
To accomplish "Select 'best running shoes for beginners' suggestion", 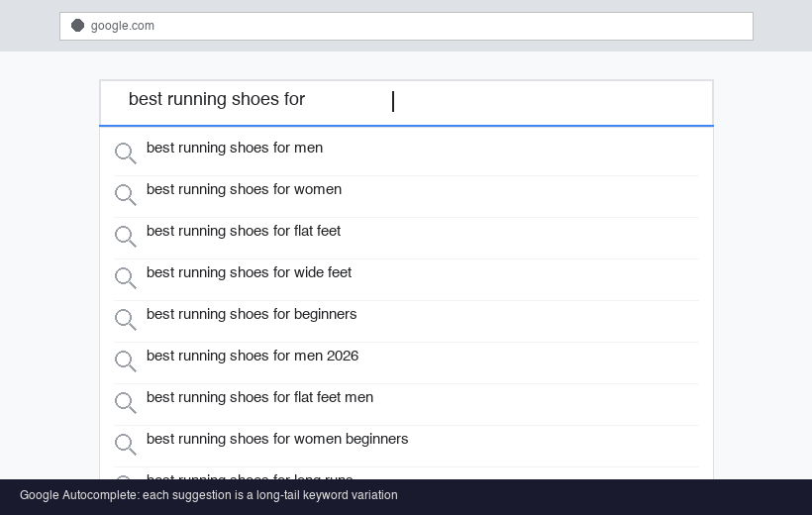I will 406,321.
